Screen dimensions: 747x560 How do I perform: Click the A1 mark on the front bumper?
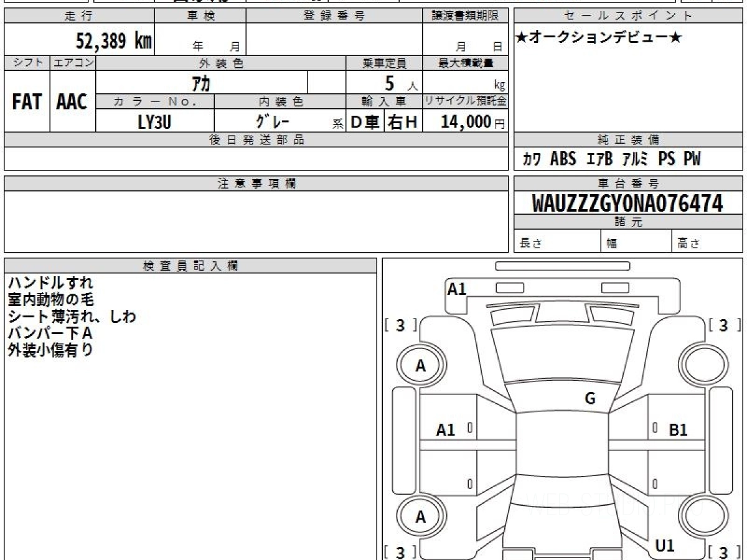coord(457,289)
